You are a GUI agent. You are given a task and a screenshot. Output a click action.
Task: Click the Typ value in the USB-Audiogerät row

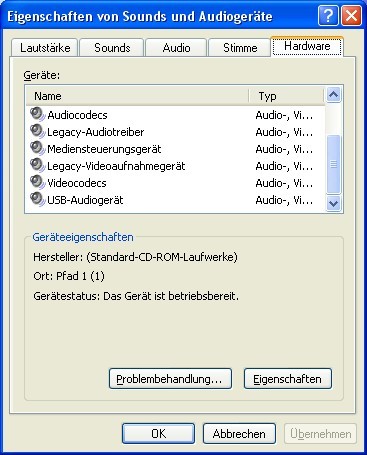pyautogui.click(x=284, y=200)
